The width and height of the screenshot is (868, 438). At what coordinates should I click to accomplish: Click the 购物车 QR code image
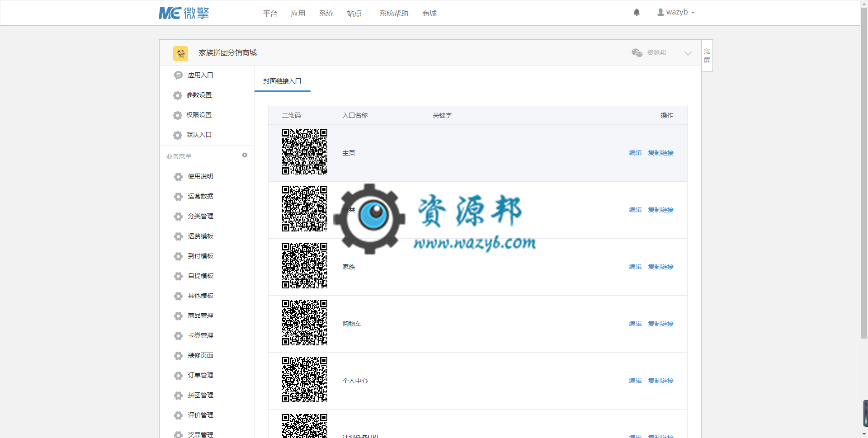pyautogui.click(x=305, y=323)
